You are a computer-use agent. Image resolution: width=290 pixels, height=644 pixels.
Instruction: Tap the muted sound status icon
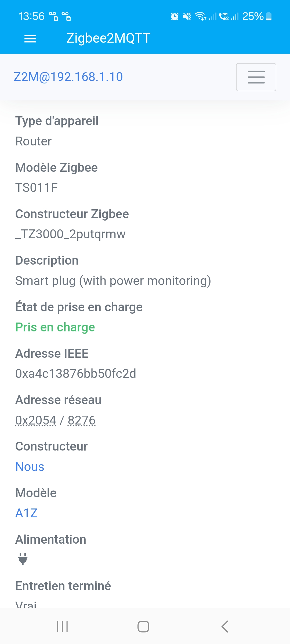tap(187, 16)
